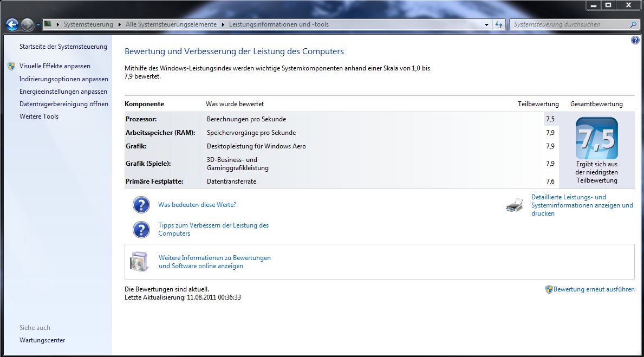Run Bewertung erneut ausführen
This screenshot has height=357, width=644.
point(594,289)
